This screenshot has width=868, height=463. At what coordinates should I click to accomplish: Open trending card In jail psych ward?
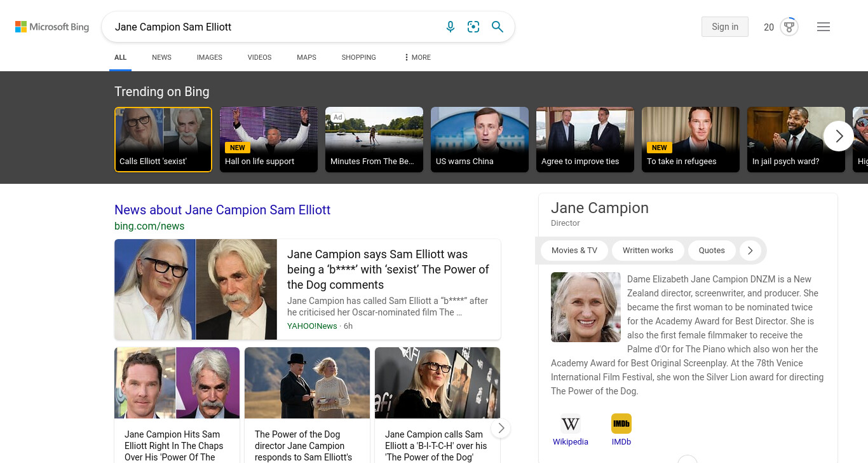coord(796,139)
